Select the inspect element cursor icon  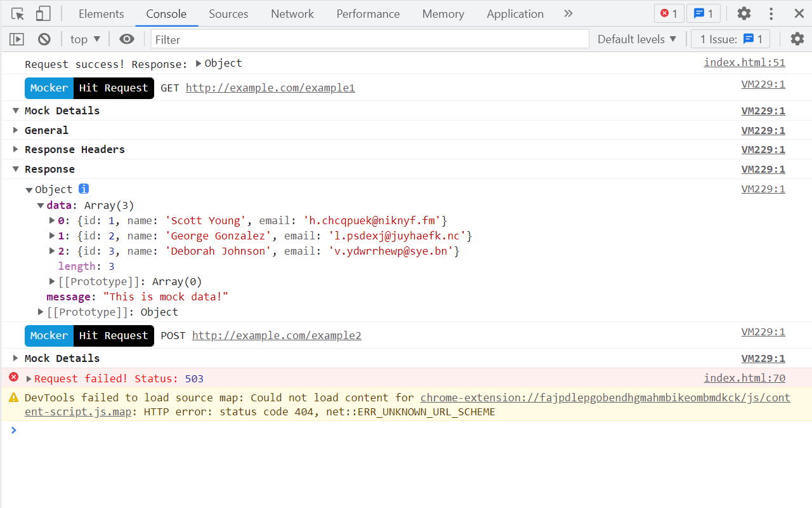pos(18,13)
